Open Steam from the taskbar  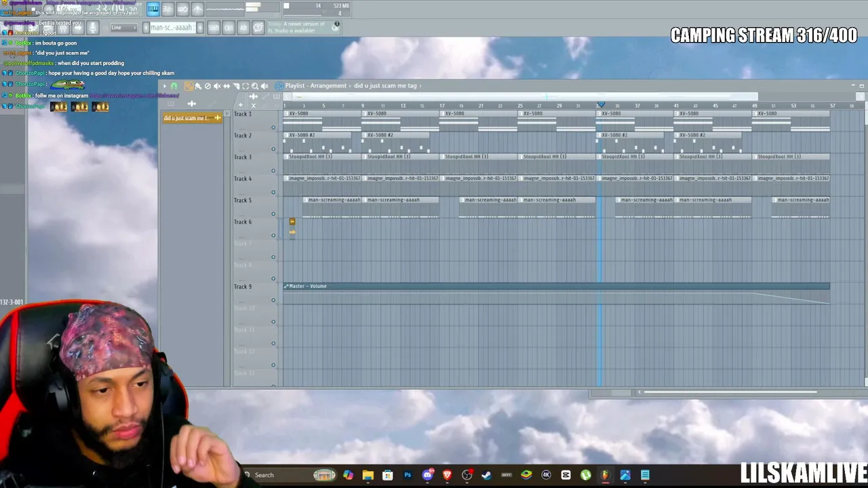pyautogui.click(x=486, y=475)
